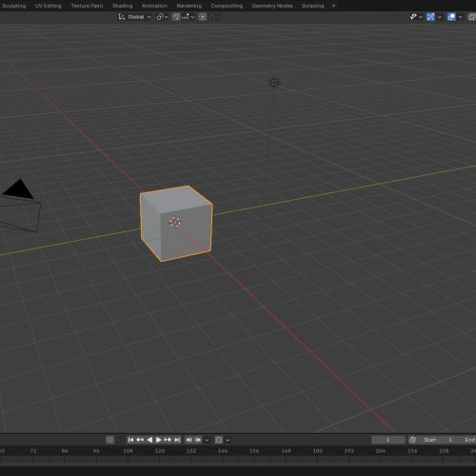The image size is (476, 476).
Task: Expand the overlays options dropdown arrow
Action: pos(460,17)
